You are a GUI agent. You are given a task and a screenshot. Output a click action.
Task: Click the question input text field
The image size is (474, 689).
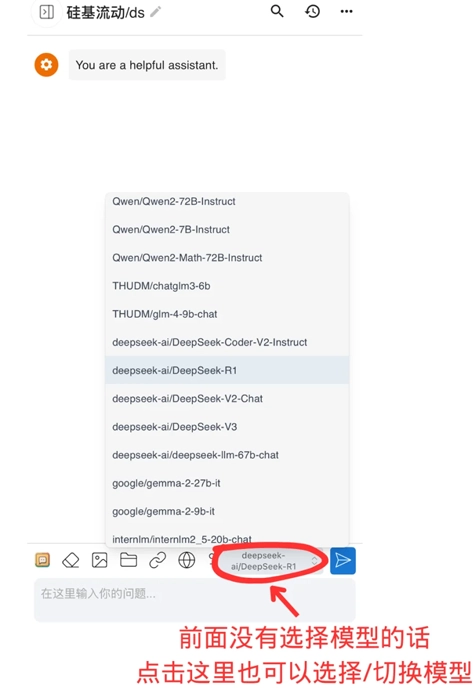tap(195, 599)
